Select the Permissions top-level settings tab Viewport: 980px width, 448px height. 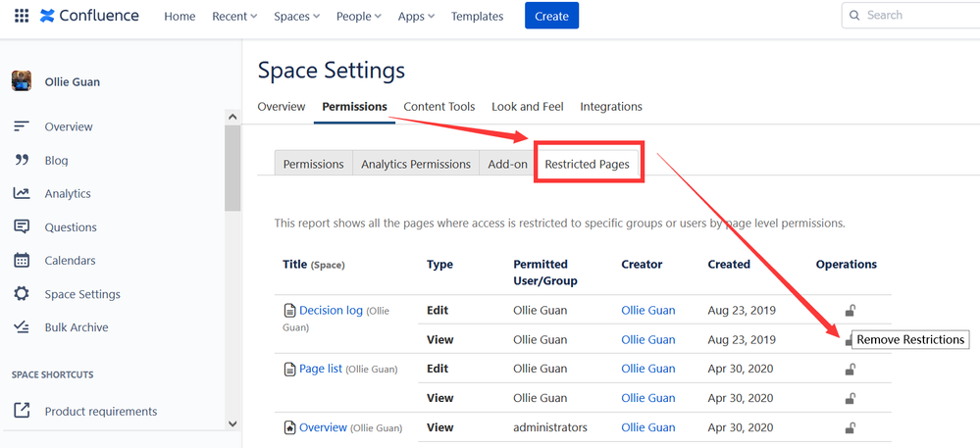pyautogui.click(x=354, y=106)
